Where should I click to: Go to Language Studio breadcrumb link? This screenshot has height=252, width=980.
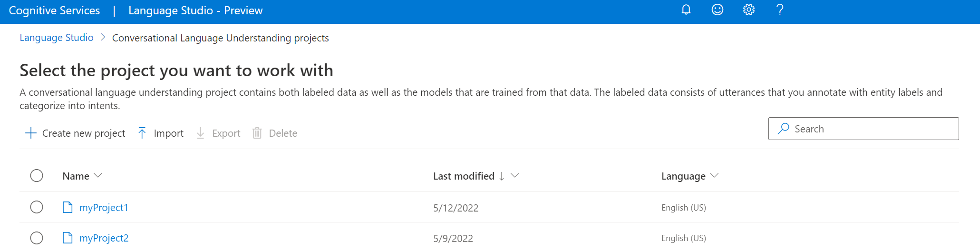point(57,38)
